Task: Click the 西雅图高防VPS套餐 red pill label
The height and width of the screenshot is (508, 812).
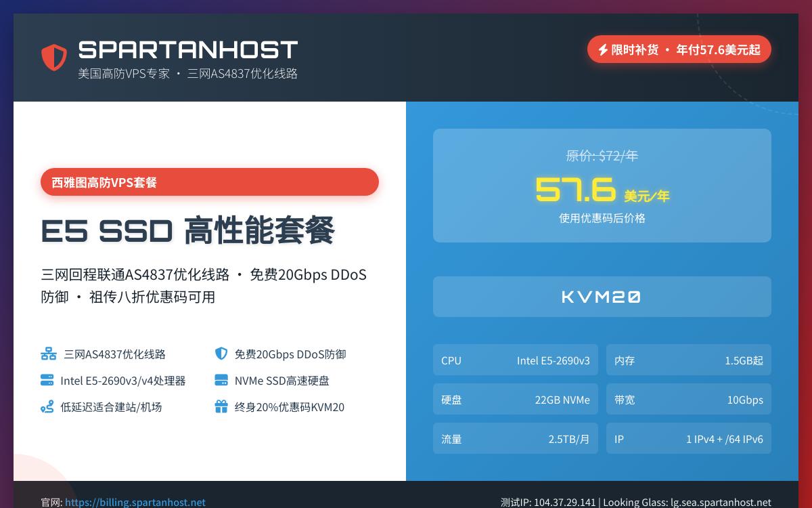Action: click(210, 182)
